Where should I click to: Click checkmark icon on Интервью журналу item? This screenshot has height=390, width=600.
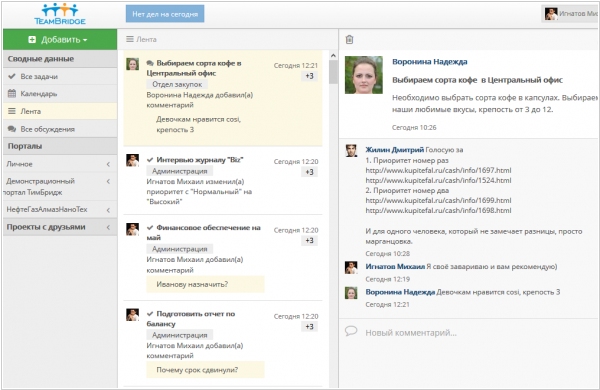[x=150, y=160]
